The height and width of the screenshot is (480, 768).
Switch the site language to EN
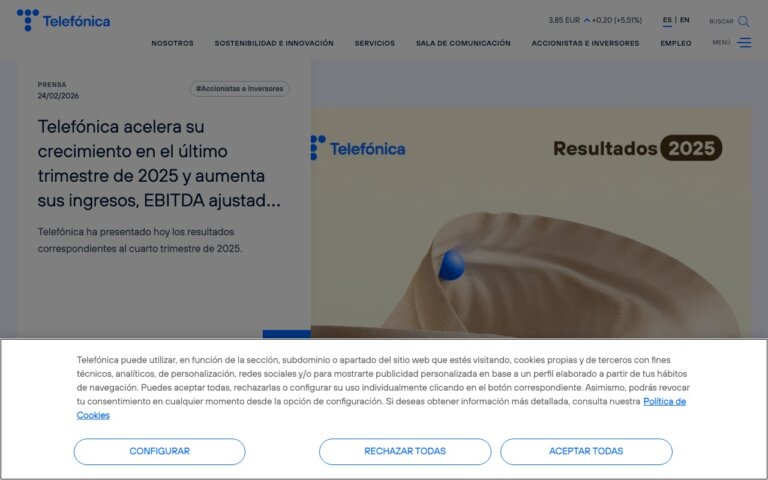pyautogui.click(x=685, y=20)
